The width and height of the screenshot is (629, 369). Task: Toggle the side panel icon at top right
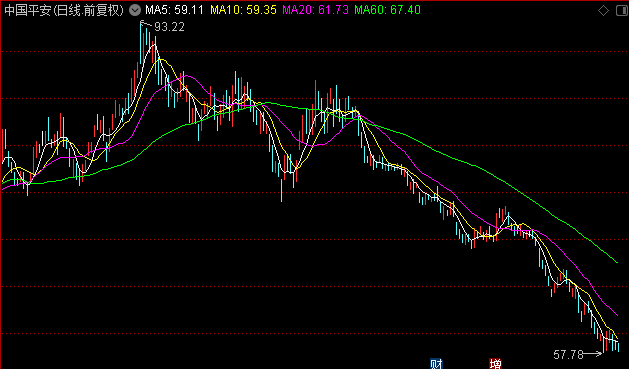pyautogui.click(x=622, y=11)
